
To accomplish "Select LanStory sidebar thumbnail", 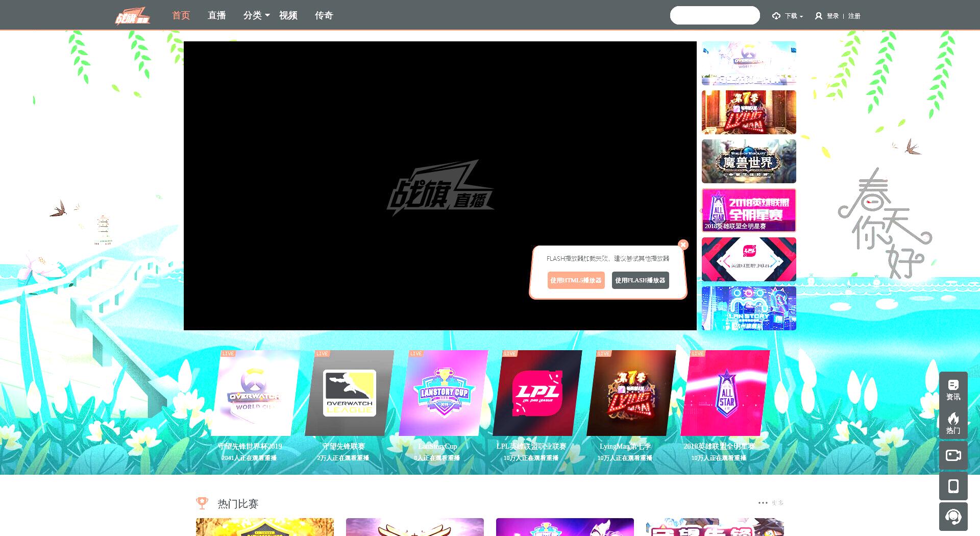I will (749, 308).
